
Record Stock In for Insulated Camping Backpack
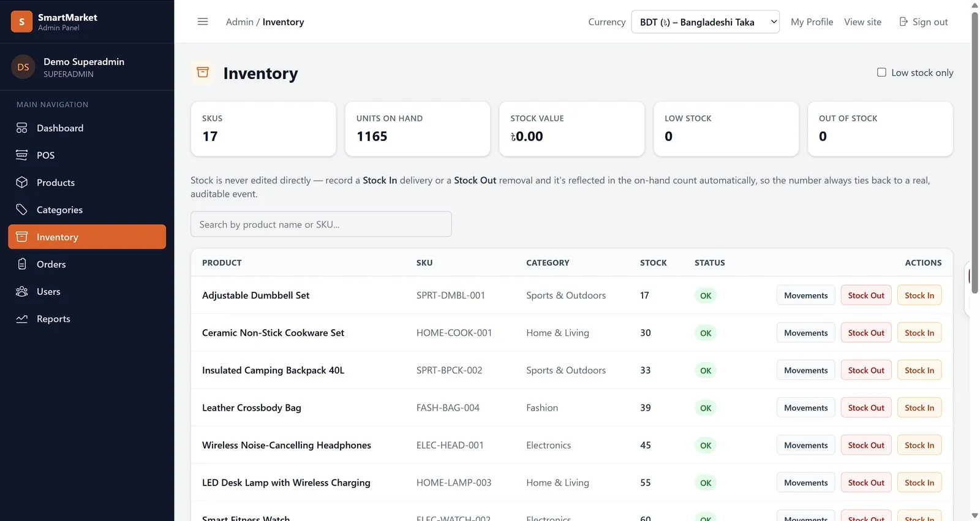[x=919, y=370]
